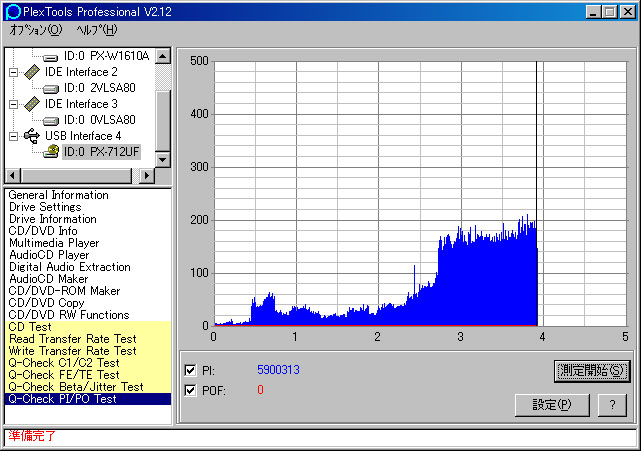Click the vertical position marker line in graph
Image resolution: width=641 pixels, height=451 pixels.
click(x=537, y=193)
